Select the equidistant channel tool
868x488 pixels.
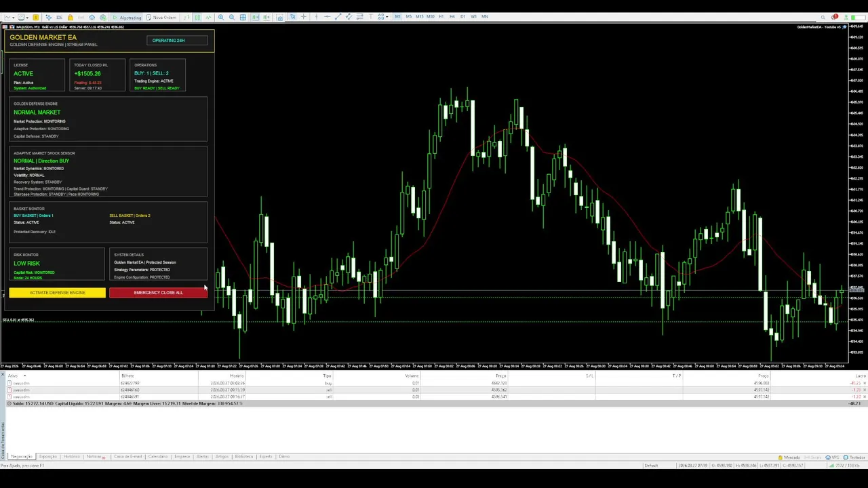coord(349,17)
